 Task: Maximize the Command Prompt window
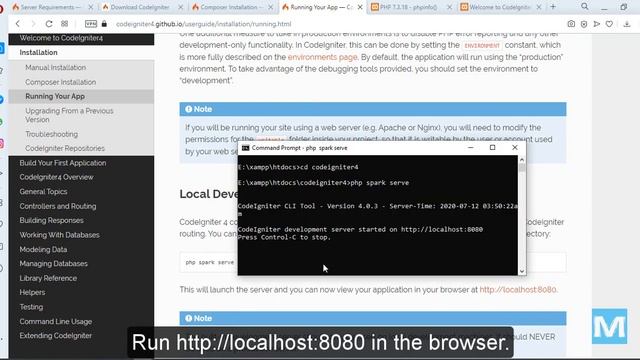click(x=493, y=147)
